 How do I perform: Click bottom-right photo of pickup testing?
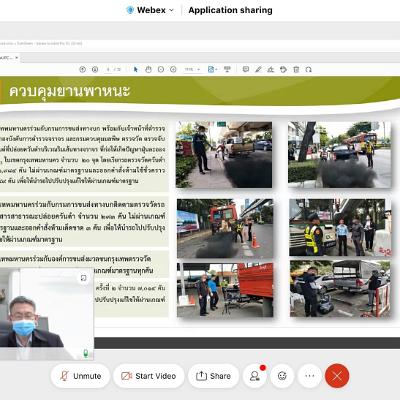tap(340, 289)
